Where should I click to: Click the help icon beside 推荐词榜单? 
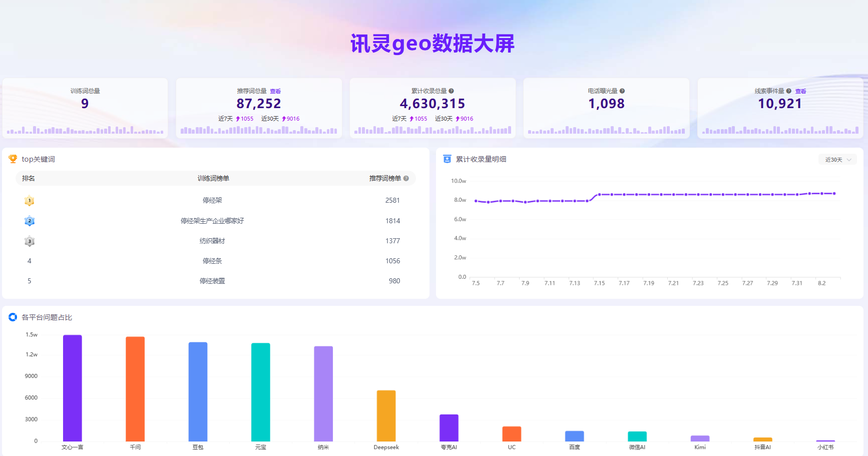406,178
